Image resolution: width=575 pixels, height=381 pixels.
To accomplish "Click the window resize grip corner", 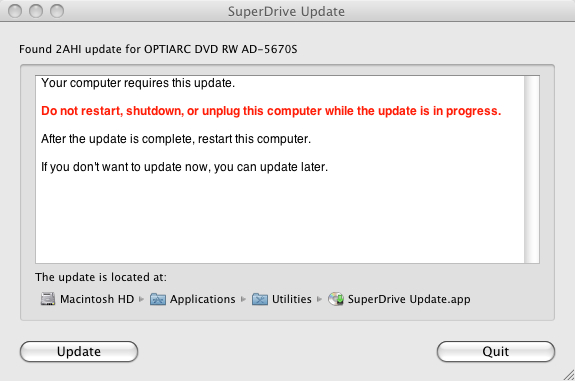I will tap(568, 375).
